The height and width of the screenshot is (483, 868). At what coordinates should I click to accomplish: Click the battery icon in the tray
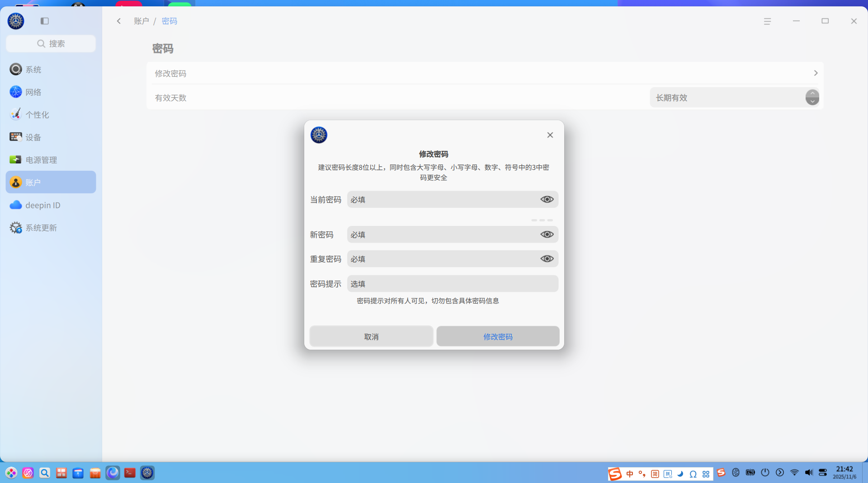point(750,473)
